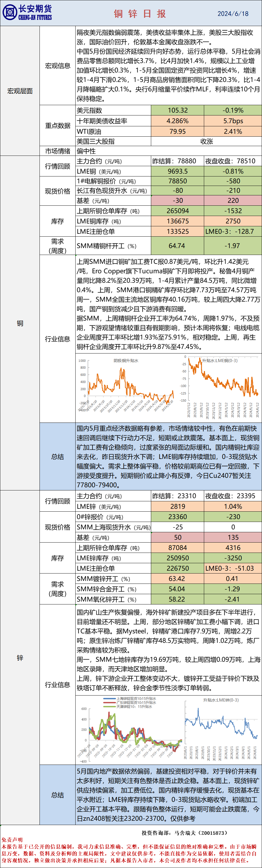The height and width of the screenshot is (868, 262).
Task: Click the LME铜库存 value 136675
Action: (178, 221)
